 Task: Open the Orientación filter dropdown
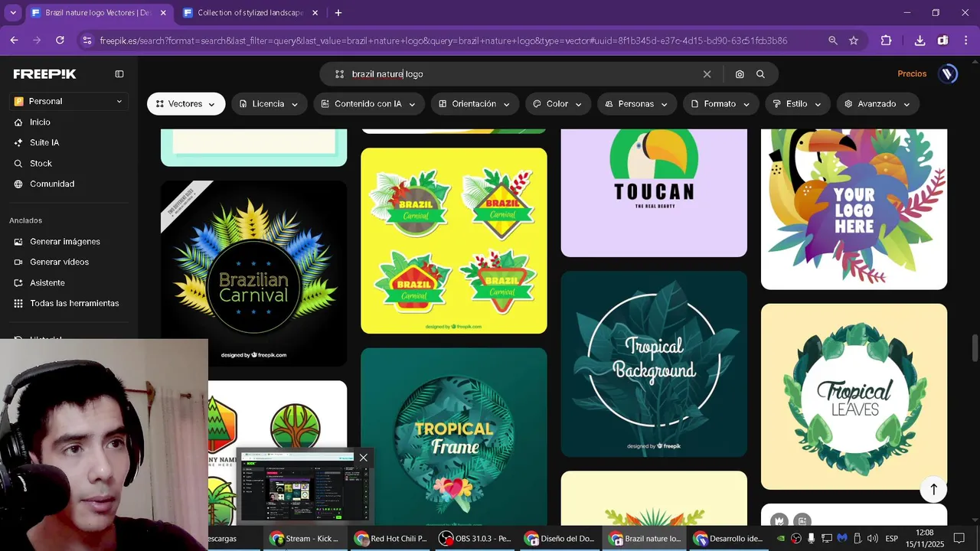tap(475, 104)
